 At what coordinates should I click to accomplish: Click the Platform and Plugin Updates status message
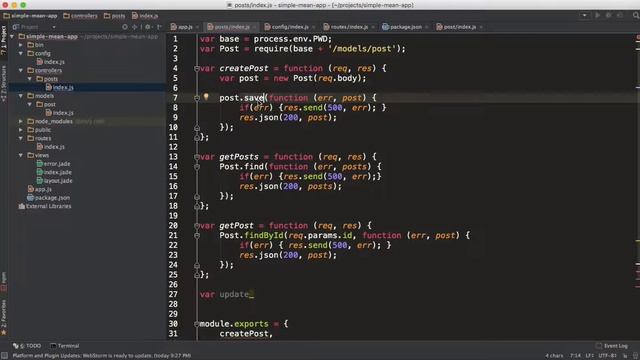(x=102, y=356)
